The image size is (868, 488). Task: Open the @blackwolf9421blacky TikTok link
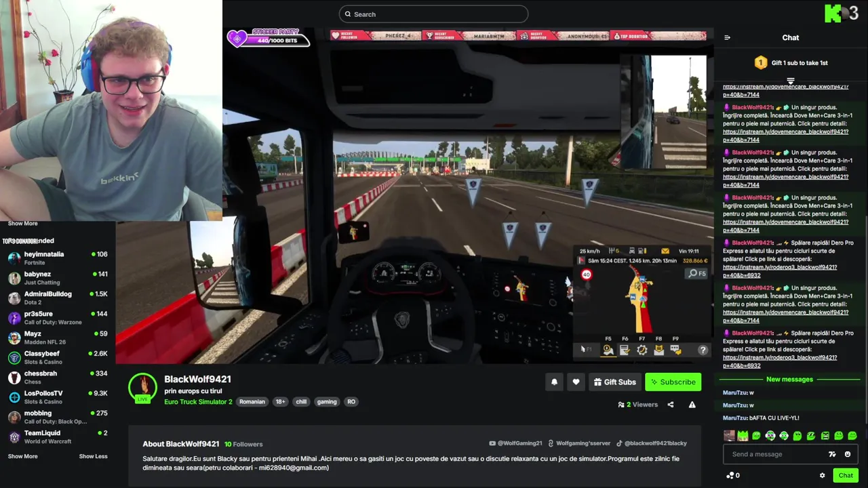tap(652, 443)
